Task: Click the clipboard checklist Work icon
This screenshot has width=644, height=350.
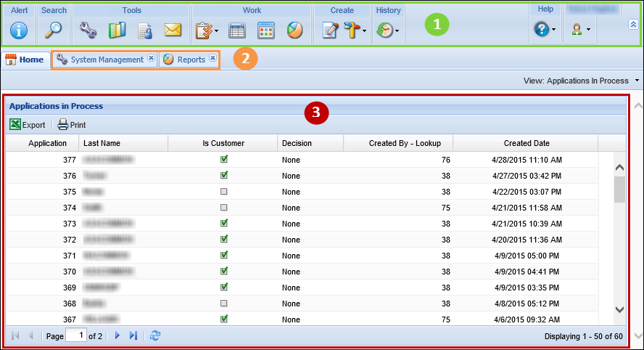Action: (204, 30)
